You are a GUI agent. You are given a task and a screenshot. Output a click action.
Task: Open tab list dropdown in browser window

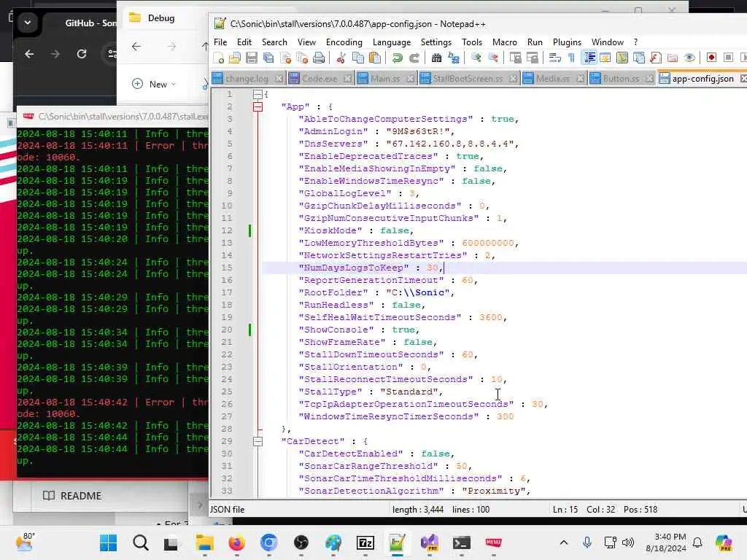pos(28,23)
